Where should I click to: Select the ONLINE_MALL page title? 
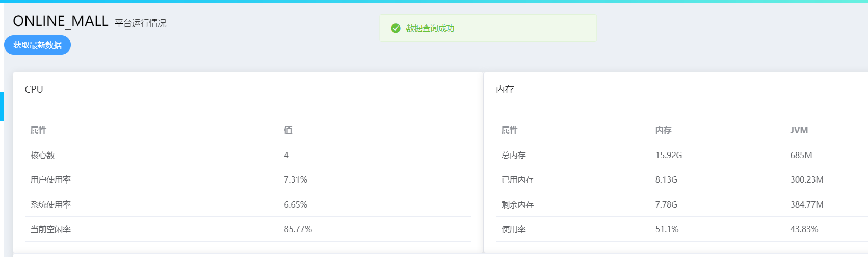point(61,21)
